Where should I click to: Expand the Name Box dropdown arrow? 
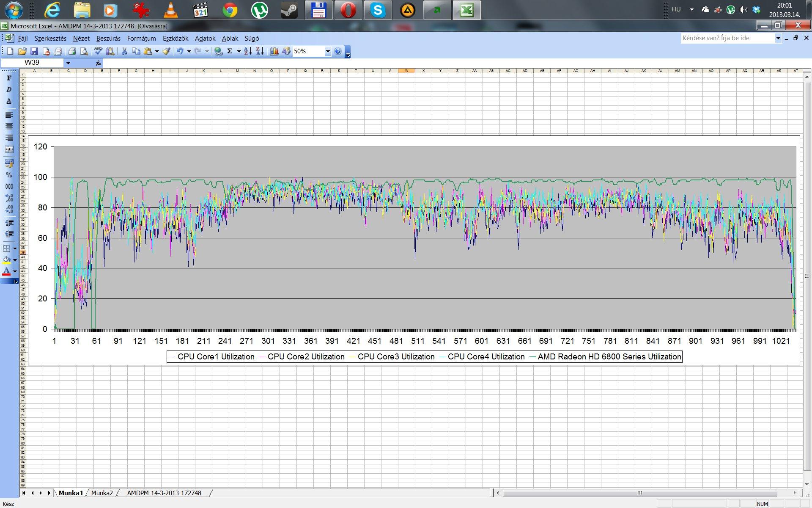pos(68,63)
